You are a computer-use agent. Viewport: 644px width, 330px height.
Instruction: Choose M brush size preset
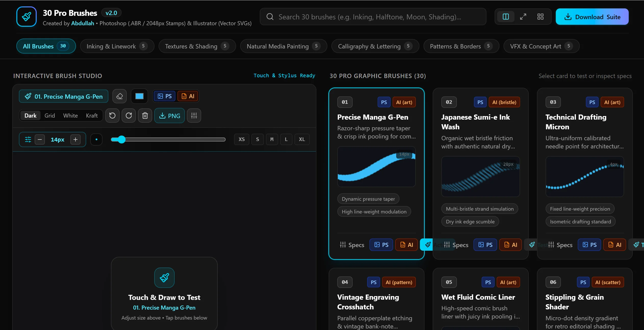(272, 139)
